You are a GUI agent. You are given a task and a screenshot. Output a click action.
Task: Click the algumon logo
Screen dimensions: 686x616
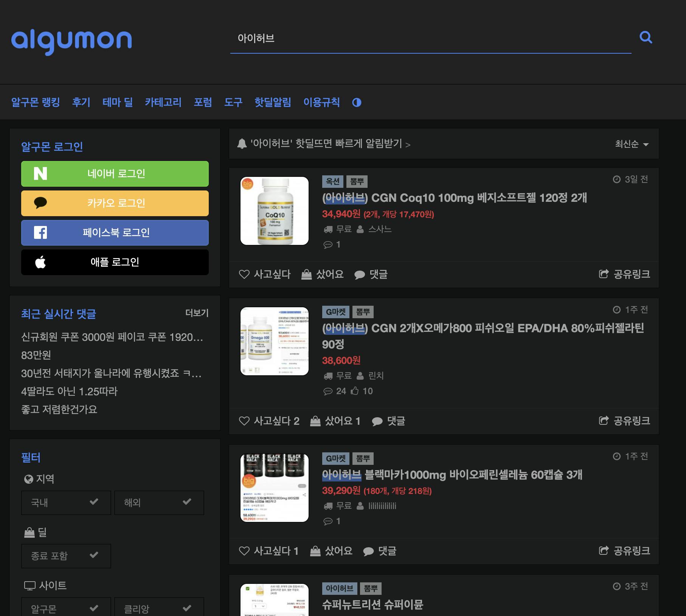pos(71,42)
